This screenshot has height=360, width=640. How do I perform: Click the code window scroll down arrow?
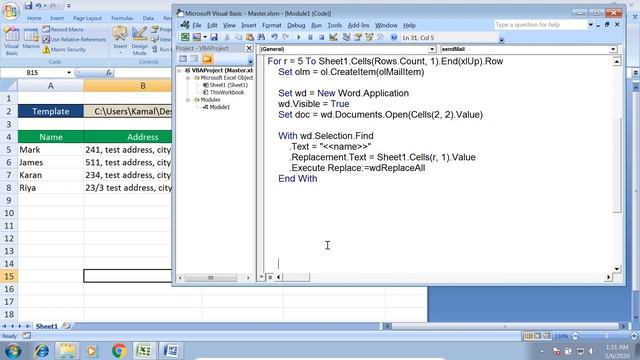[x=616, y=269]
